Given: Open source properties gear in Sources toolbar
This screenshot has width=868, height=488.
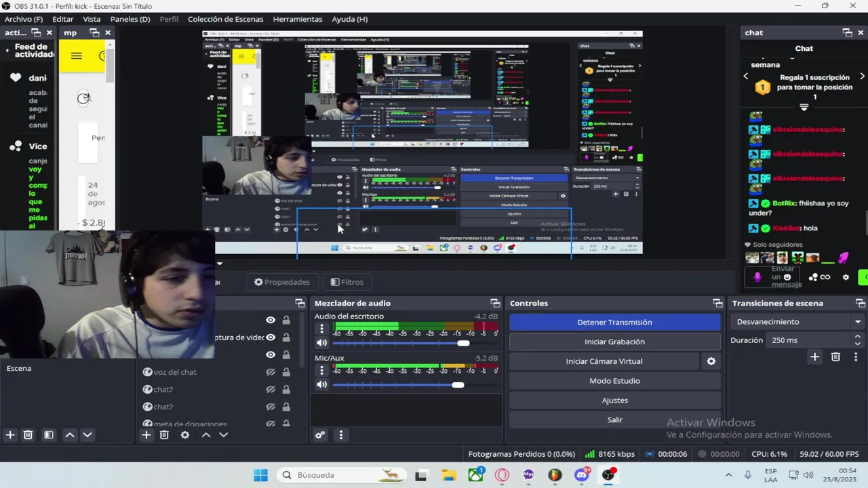Looking at the screenshot, I should (185, 435).
